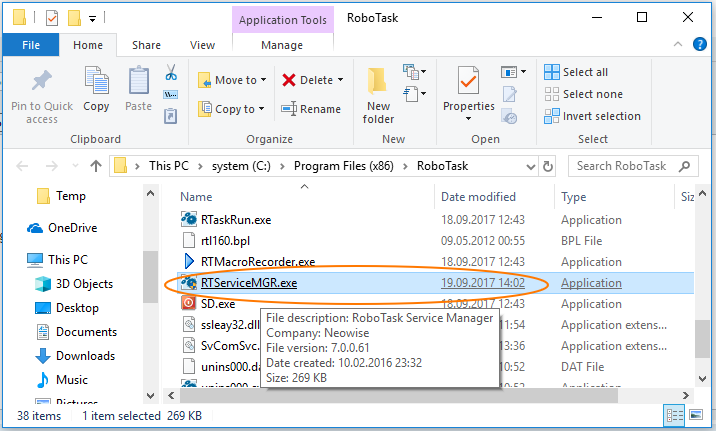
Task: Sort by Name column header
Action: pyautogui.click(x=196, y=197)
